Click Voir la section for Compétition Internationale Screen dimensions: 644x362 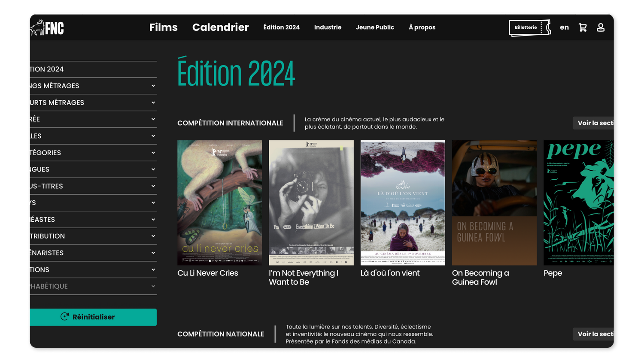coord(593,123)
